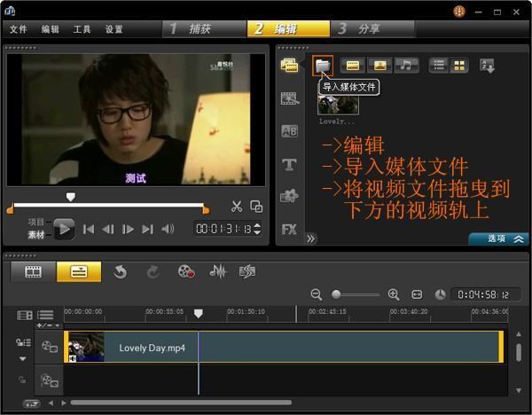Viewport: 532px width, 415px height.
Task: Click the record/capture option icon
Action: coord(185,272)
